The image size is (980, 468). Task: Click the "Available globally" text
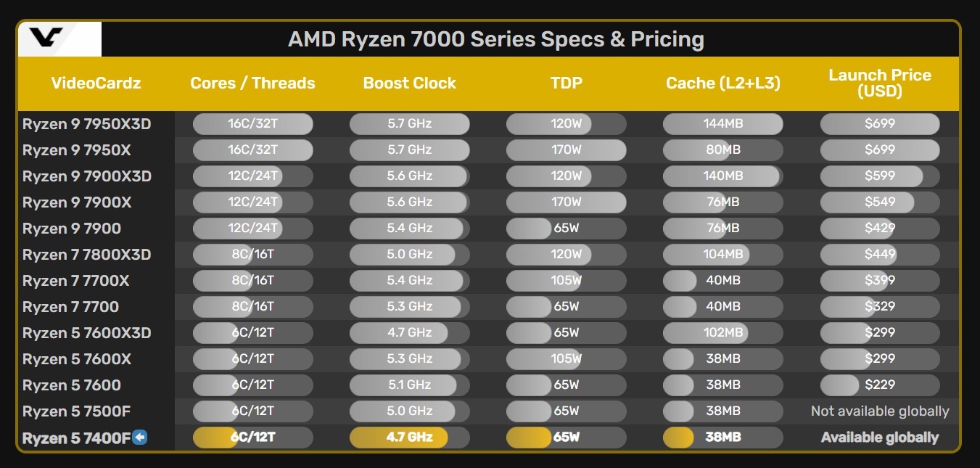[x=879, y=438]
